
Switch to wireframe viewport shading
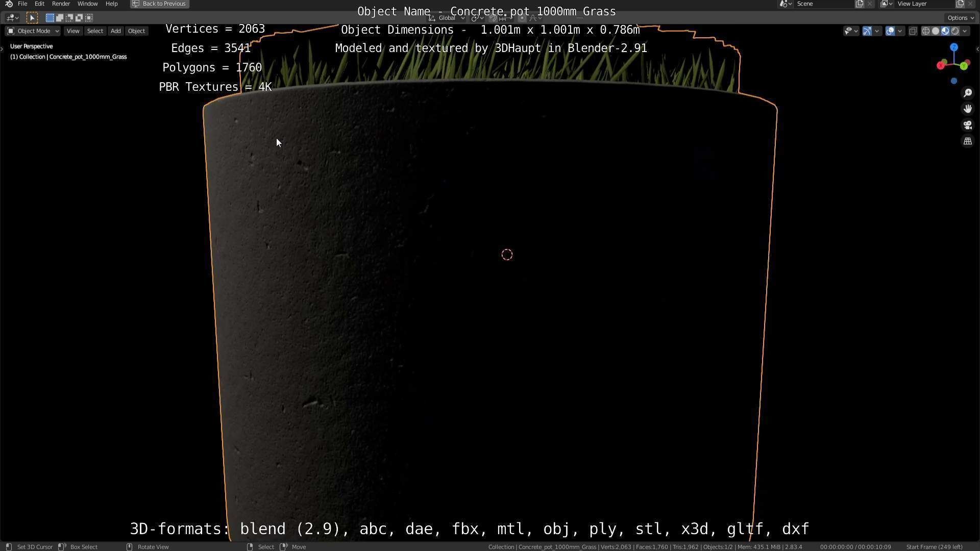point(925,31)
